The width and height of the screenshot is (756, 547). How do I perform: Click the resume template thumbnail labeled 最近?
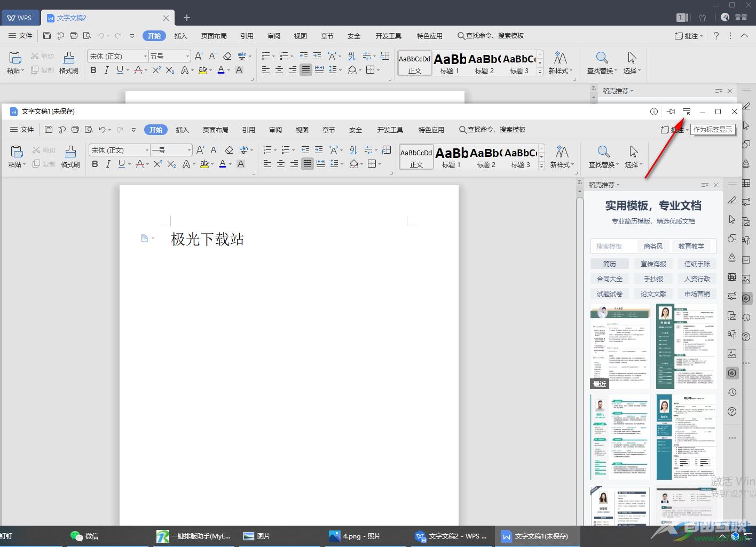tap(620, 346)
